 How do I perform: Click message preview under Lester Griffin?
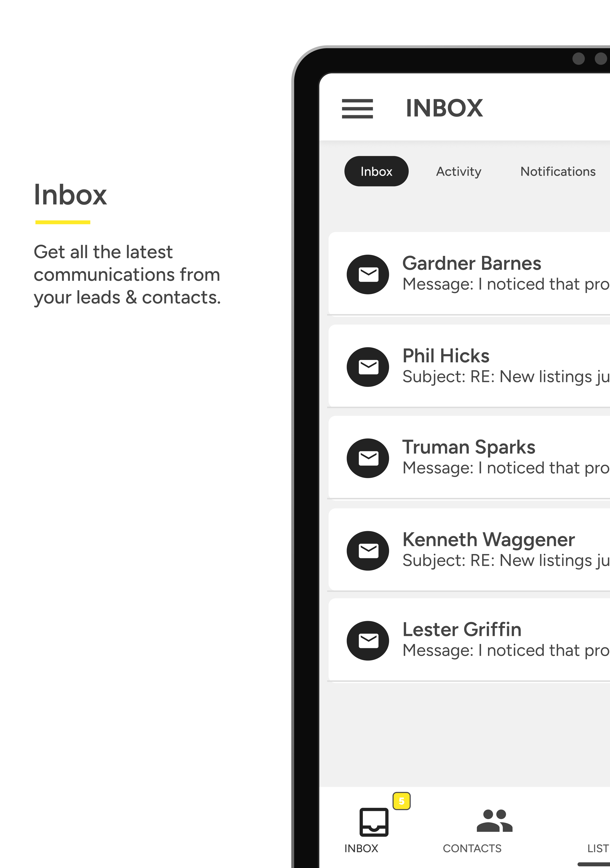coord(506,651)
